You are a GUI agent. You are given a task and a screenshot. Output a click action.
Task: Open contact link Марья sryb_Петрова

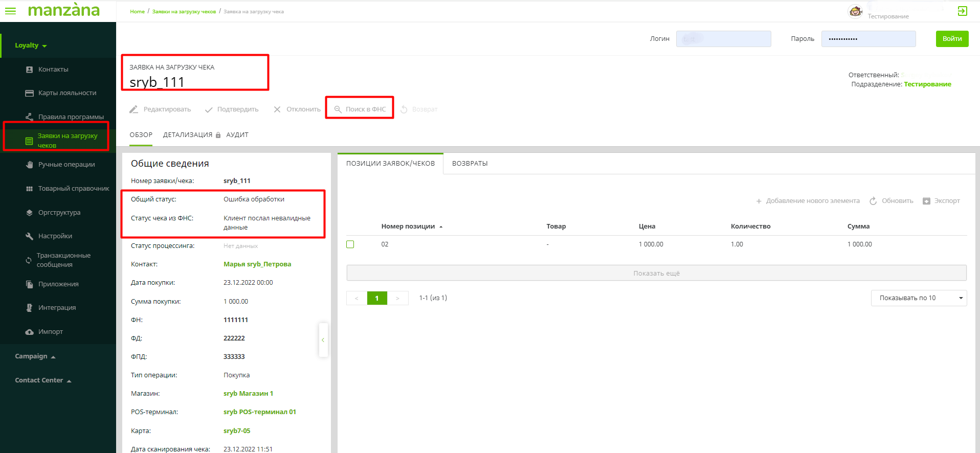257,264
